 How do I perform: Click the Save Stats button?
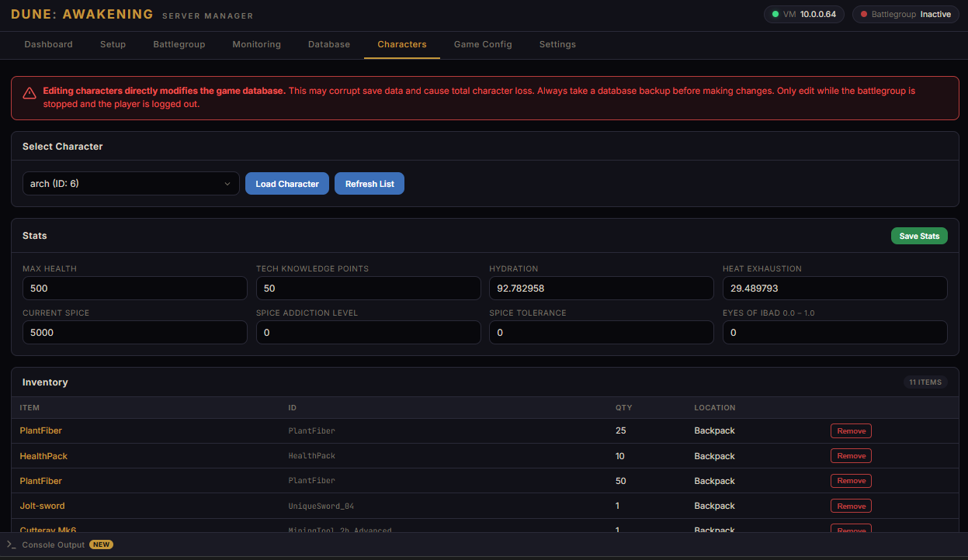919,236
